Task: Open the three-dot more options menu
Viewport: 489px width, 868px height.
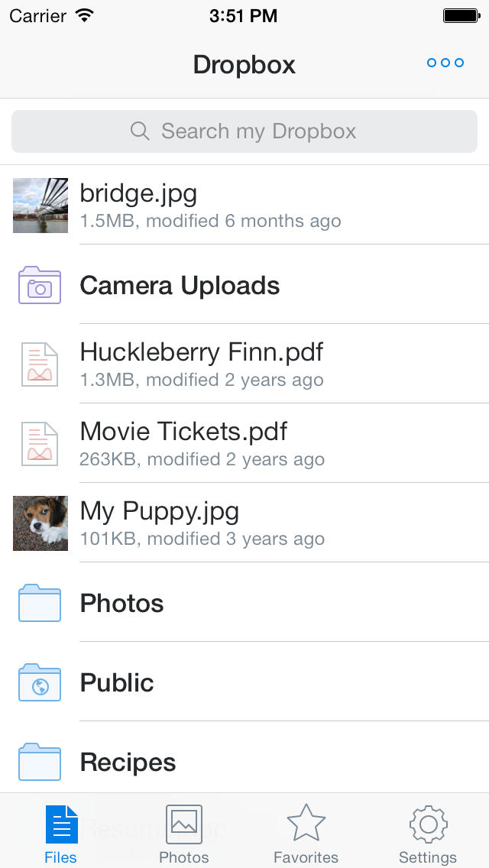Action: point(445,63)
